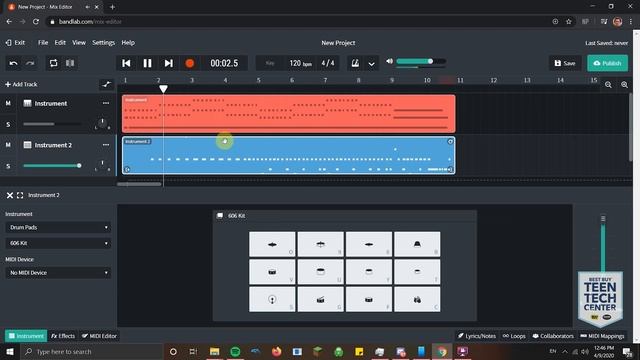Viewport: 640px width, 360px height.
Task: Open Instrument 2 track options menu
Action: tap(106, 145)
